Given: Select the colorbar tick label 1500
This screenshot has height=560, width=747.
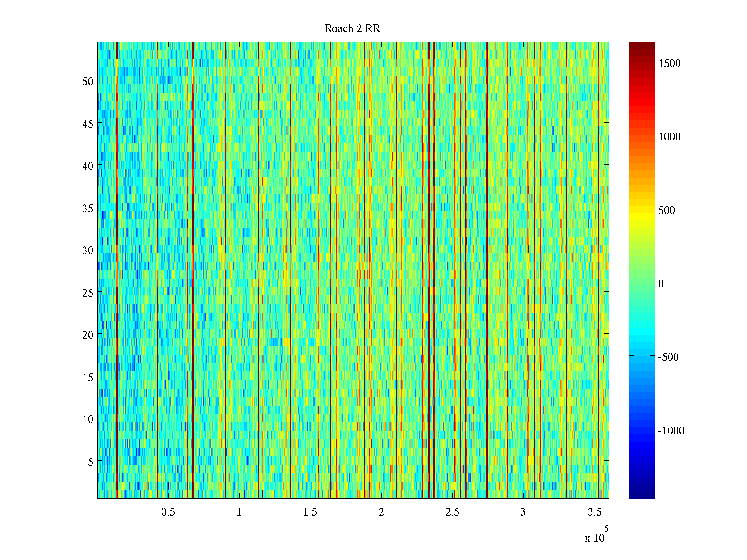Looking at the screenshot, I should tap(669, 64).
